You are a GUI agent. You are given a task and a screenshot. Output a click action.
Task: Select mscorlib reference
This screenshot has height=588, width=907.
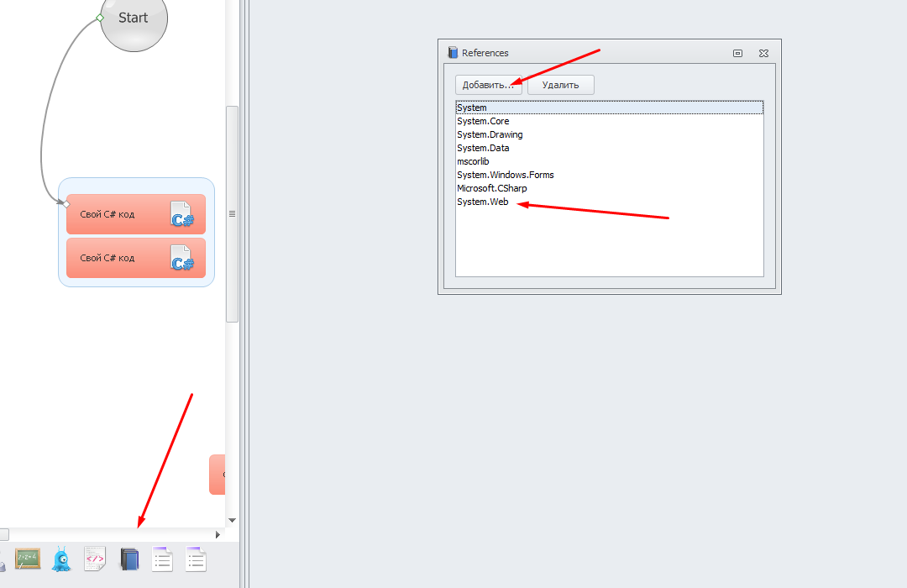click(610, 161)
